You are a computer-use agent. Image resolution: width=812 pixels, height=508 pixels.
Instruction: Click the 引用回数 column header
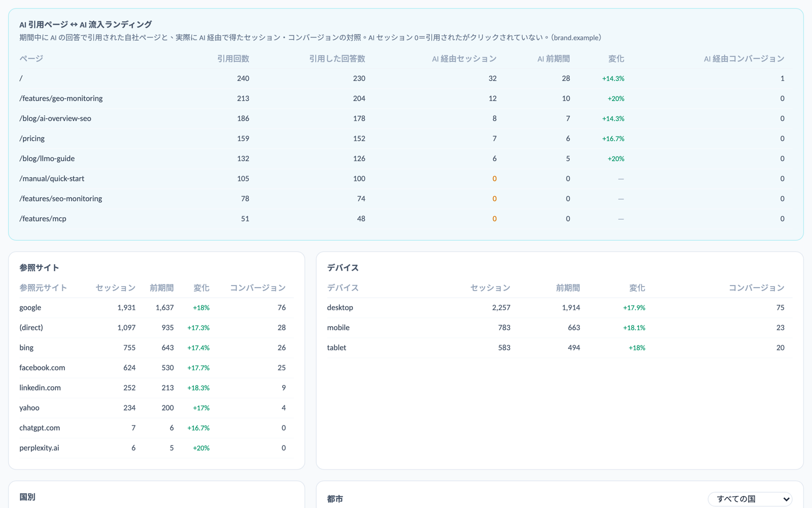pos(233,59)
